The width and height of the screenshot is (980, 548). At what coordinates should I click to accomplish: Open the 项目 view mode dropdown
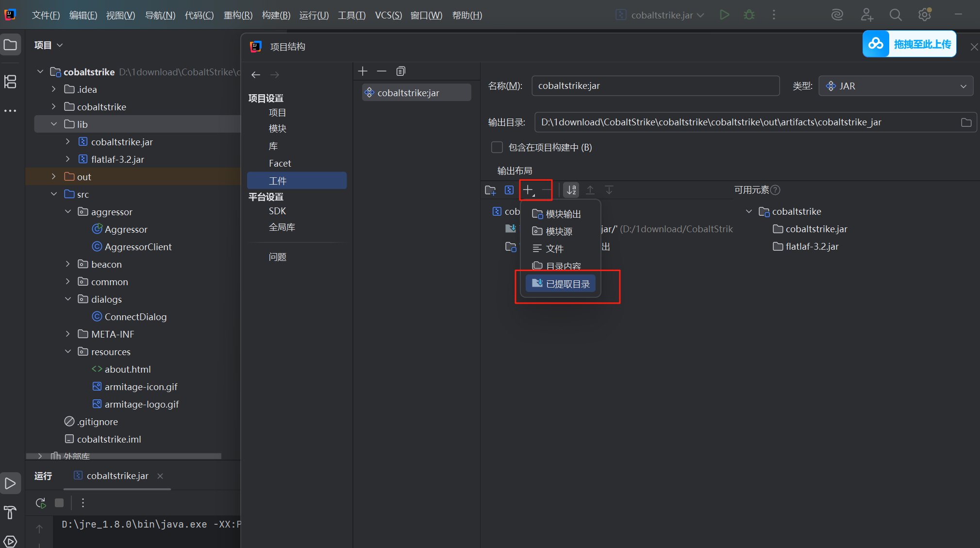point(49,45)
